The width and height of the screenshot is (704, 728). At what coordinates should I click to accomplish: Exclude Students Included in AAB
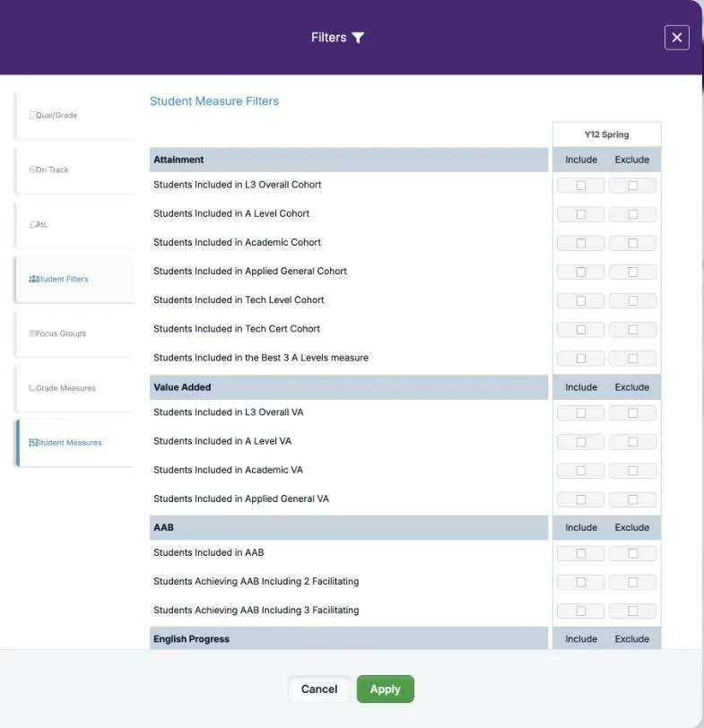pyautogui.click(x=632, y=553)
